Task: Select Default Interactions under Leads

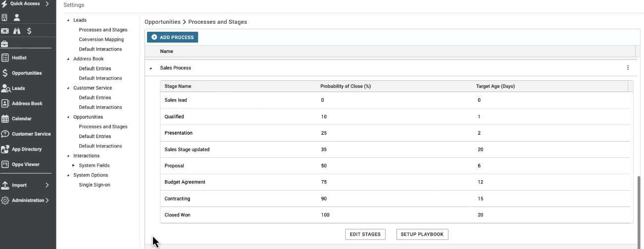Action: click(x=100, y=49)
